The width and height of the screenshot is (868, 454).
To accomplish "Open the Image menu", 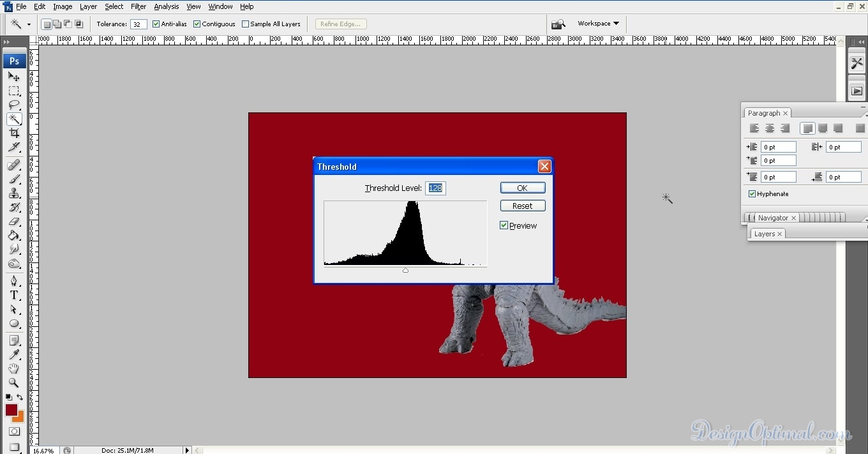I will pyautogui.click(x=63, y=6).
